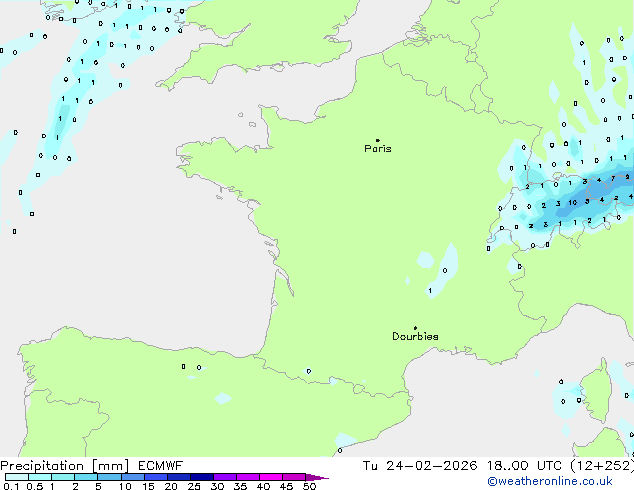
Task: Click the 20–25 mm legend color swatch
Action: (x=179, y=477)
